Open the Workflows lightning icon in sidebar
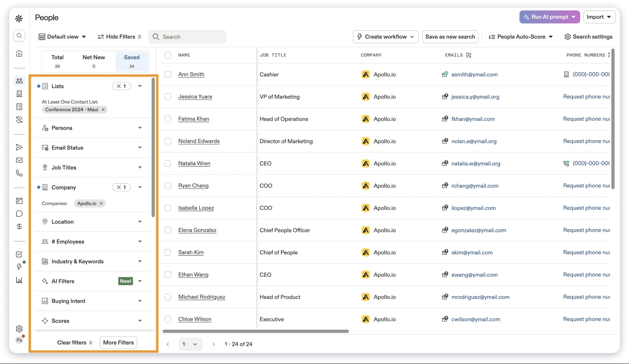This screenshot has width=629, height=364. pos(19,267)
